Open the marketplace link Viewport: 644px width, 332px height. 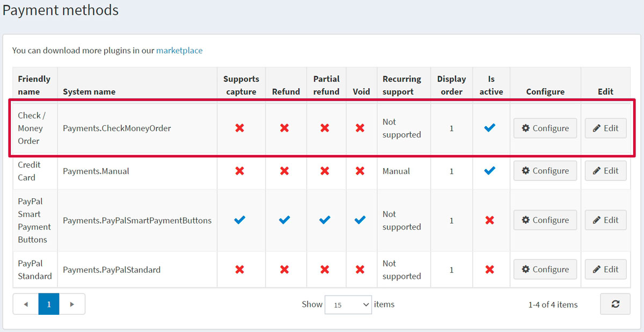coord(179,50)
